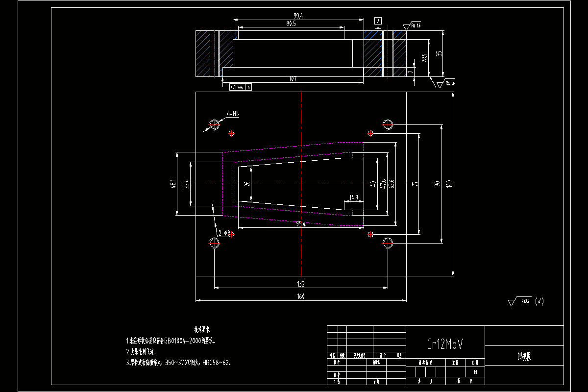Click the 63.6 dimension text

(392, 184)
